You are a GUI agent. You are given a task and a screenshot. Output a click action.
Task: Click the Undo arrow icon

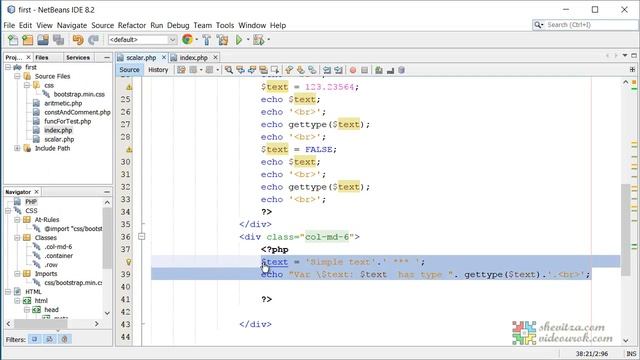tap(78, 40)
